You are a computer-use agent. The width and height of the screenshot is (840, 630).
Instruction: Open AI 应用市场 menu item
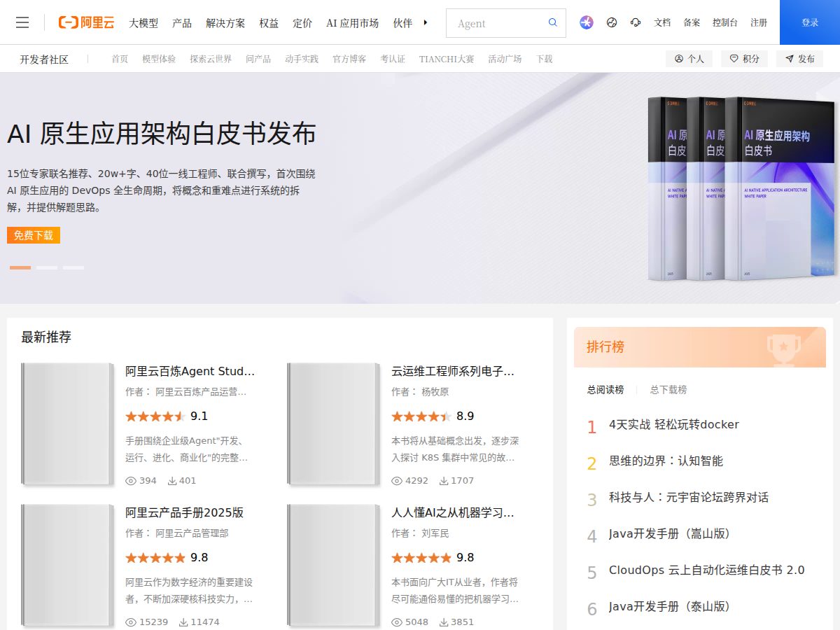[x=353, y=23]
